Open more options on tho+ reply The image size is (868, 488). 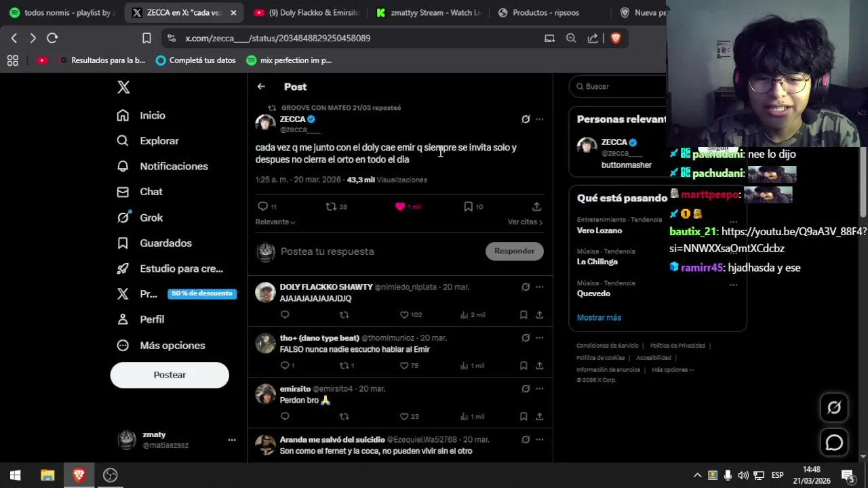[x=540, y=338]
